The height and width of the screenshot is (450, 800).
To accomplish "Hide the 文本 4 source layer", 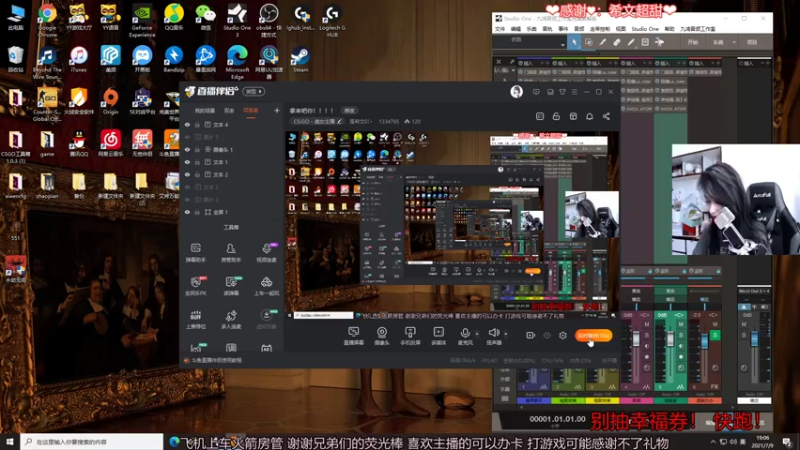I will point(187,124).
